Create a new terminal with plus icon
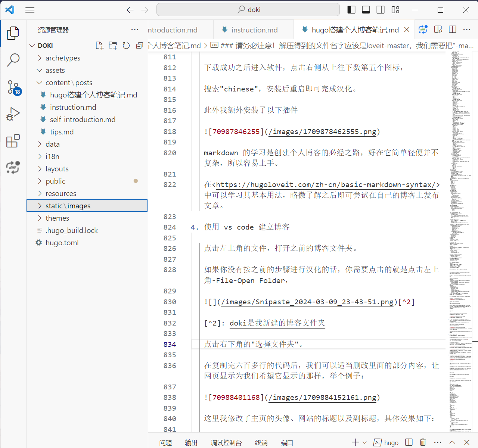 (355, 442)
